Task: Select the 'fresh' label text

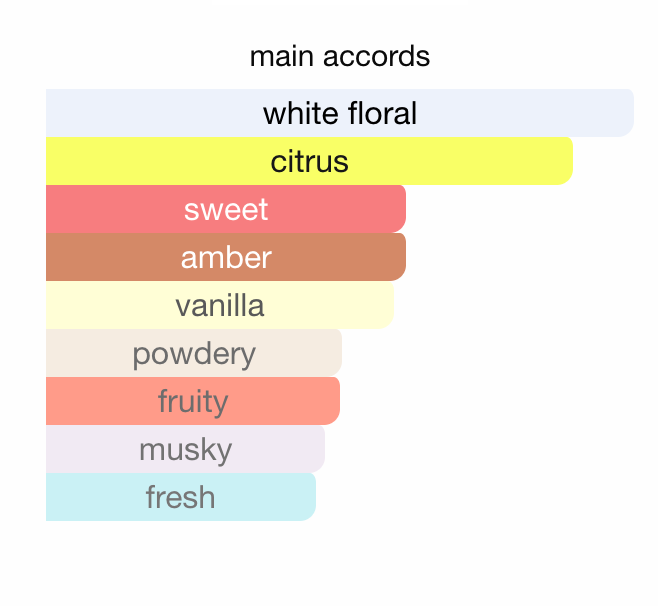Action: (181, 497)
